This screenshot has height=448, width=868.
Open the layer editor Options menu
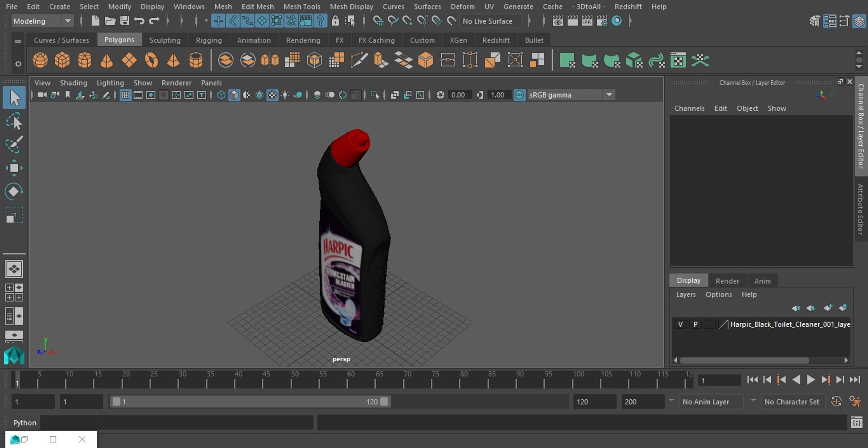(x=718, y=294)
